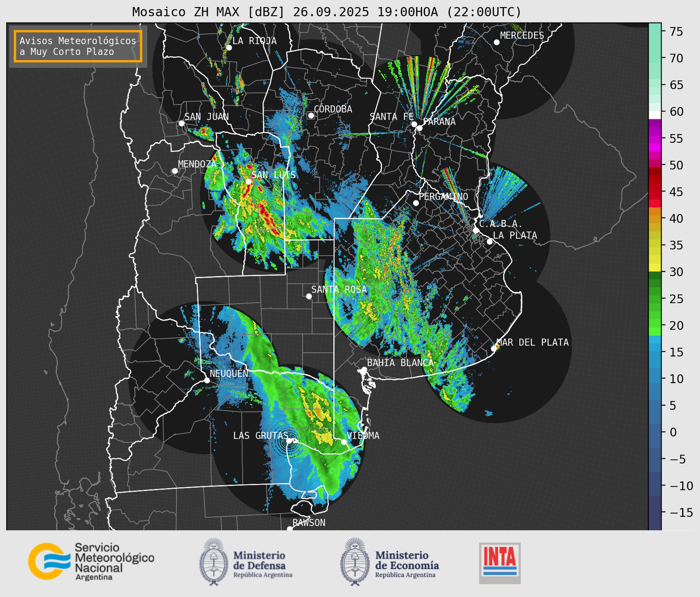Click the Las Grutas city marker
This screenshot has width=700, height=597.
click(289, 440)
